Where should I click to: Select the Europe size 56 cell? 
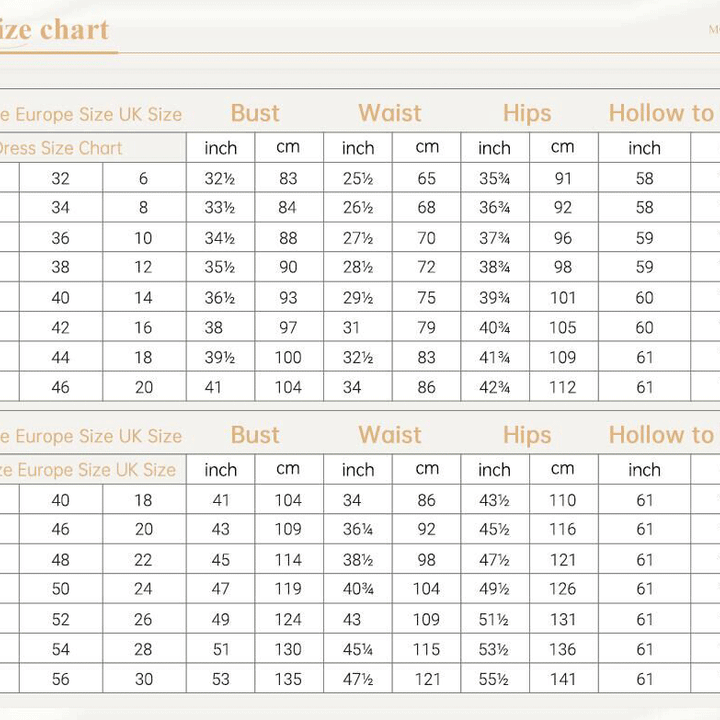pos(61,679)
